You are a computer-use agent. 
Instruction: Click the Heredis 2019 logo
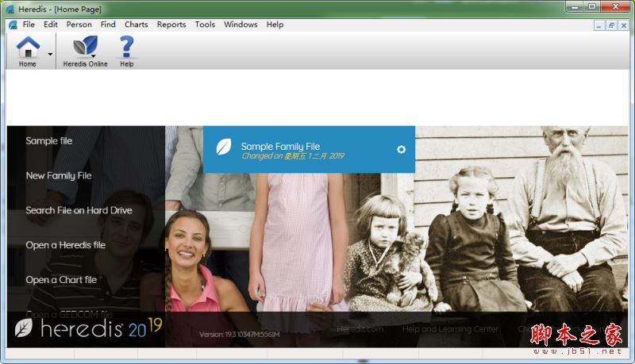[88, 328]
